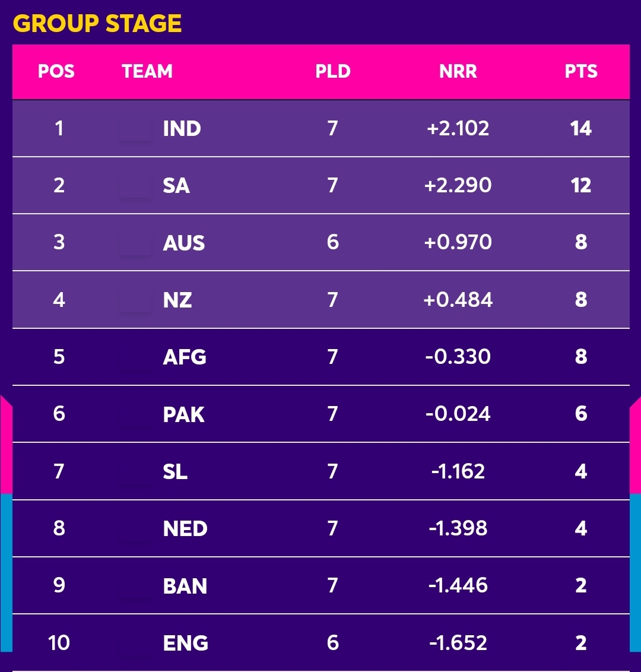Sort by the TEAM column header
641x672 pixels.
pos(147,71)
